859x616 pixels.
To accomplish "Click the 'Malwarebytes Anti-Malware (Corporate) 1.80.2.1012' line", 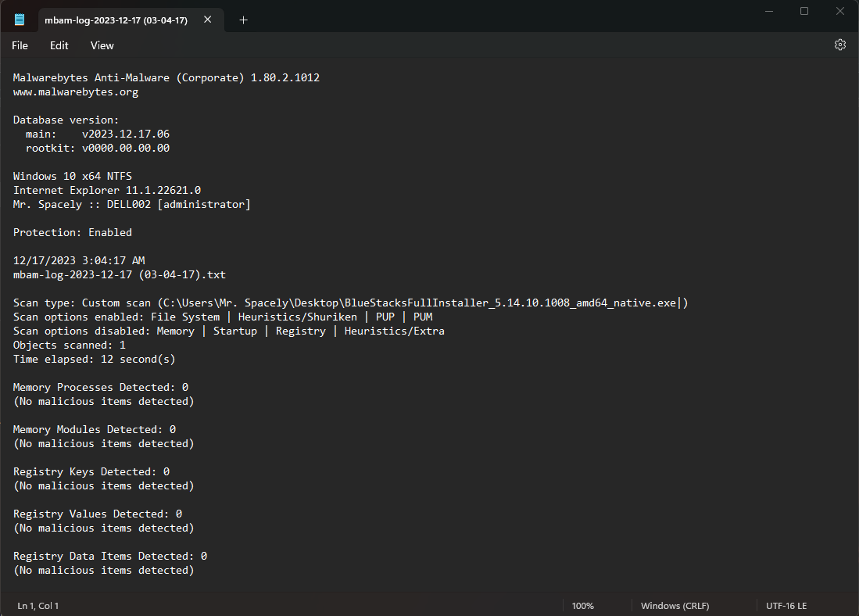I will 166,78.
